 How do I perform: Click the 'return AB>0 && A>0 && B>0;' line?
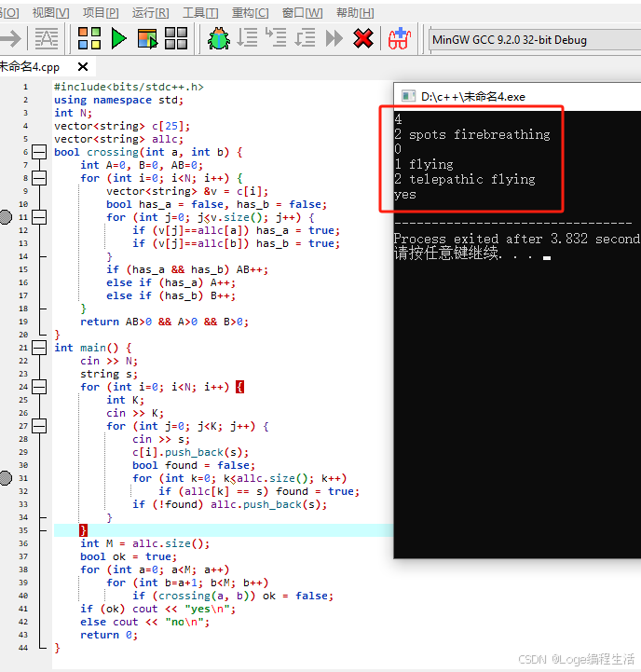point(165,322)
